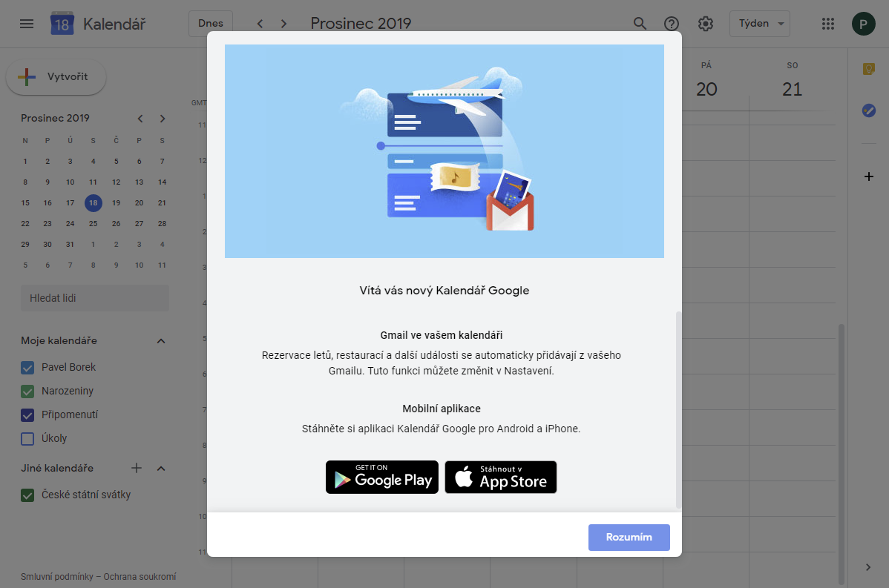Open the Týden view dropdown
The image size is (889, 588).
pos(759,24)
